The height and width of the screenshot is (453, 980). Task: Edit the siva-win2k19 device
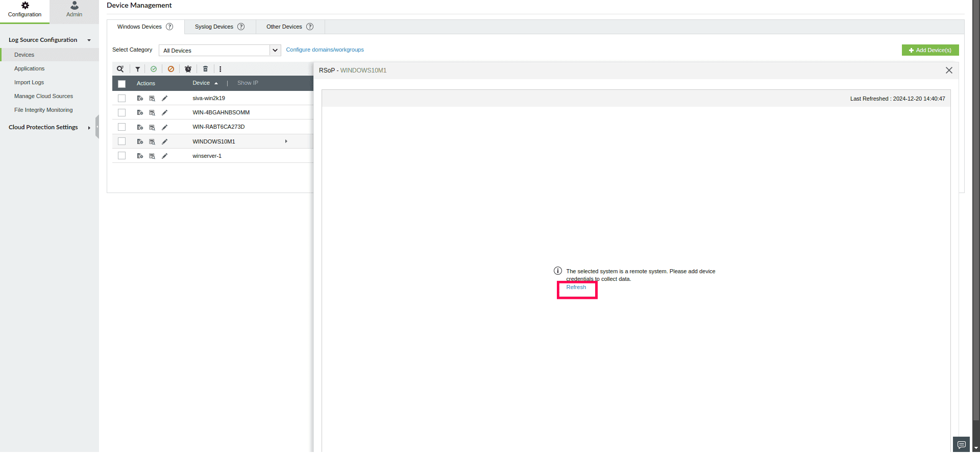pos(164,98)
